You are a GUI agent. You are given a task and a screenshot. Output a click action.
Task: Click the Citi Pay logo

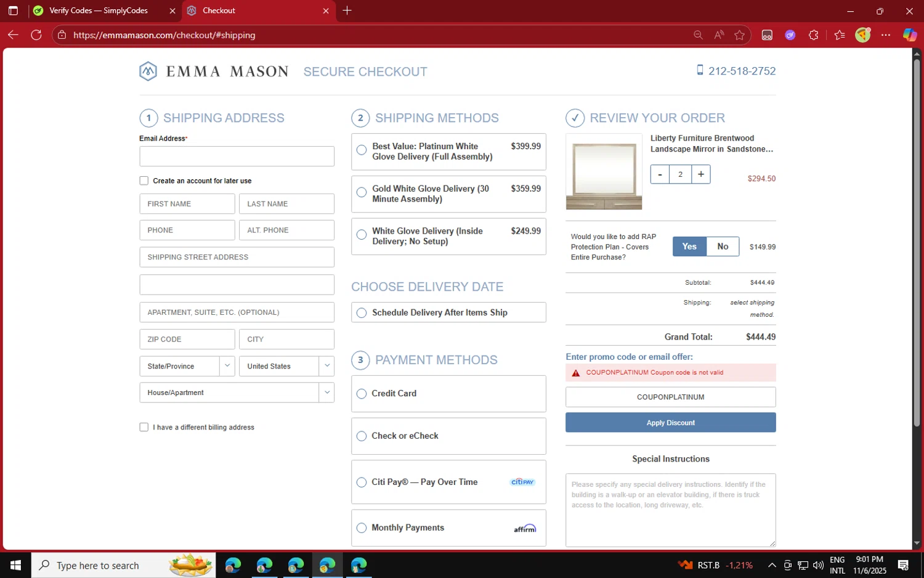tap(523, 482)
